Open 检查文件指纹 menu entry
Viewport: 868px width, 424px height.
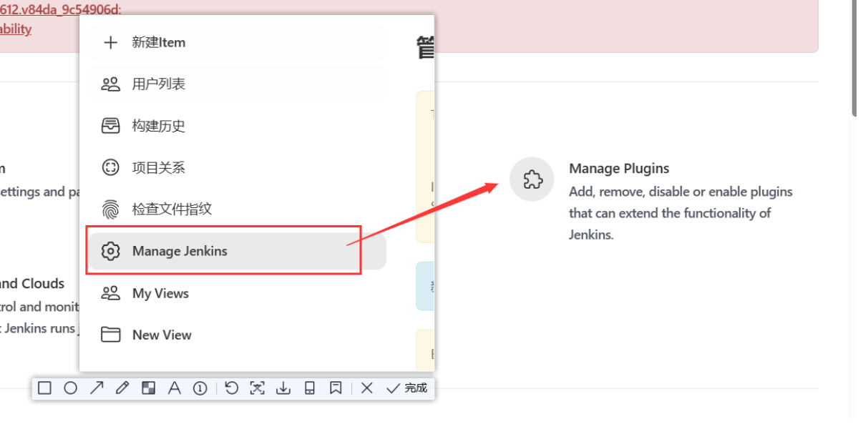[x=238, y=209]
